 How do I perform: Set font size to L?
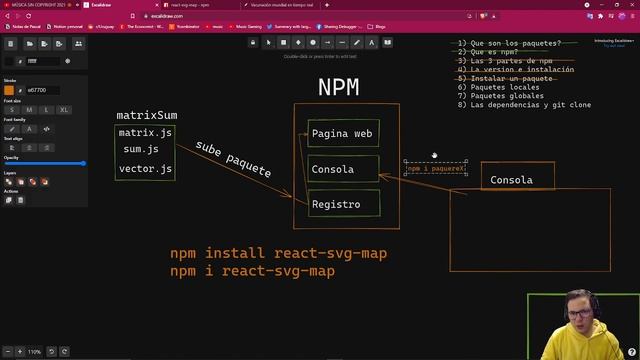(x=46, y=110)
